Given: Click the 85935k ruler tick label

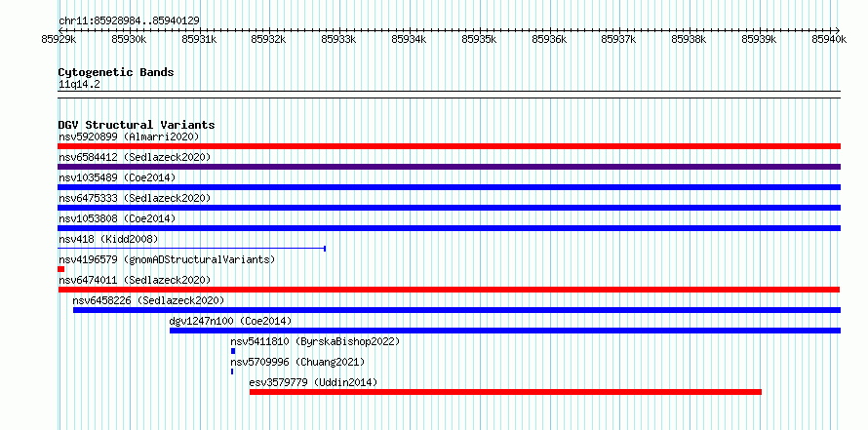Looking at the screenshot, I should coord(479,39).
